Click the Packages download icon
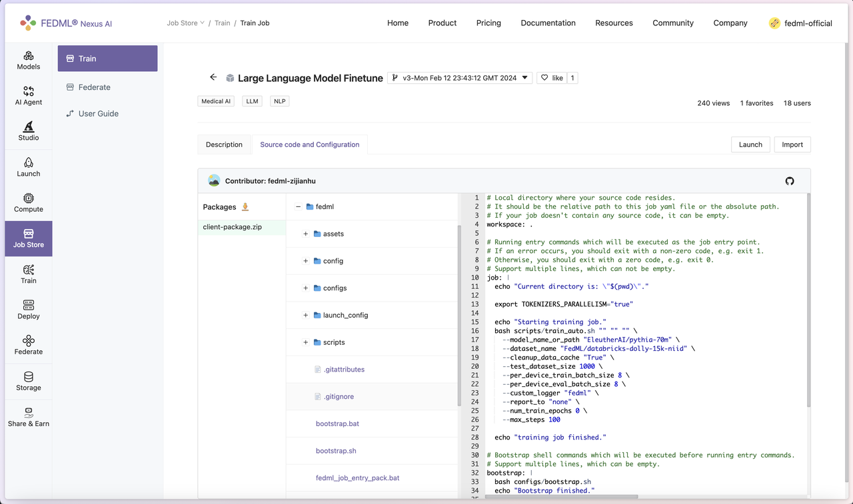This screenshot has height=504, width=853. click(x=245, y=207)
